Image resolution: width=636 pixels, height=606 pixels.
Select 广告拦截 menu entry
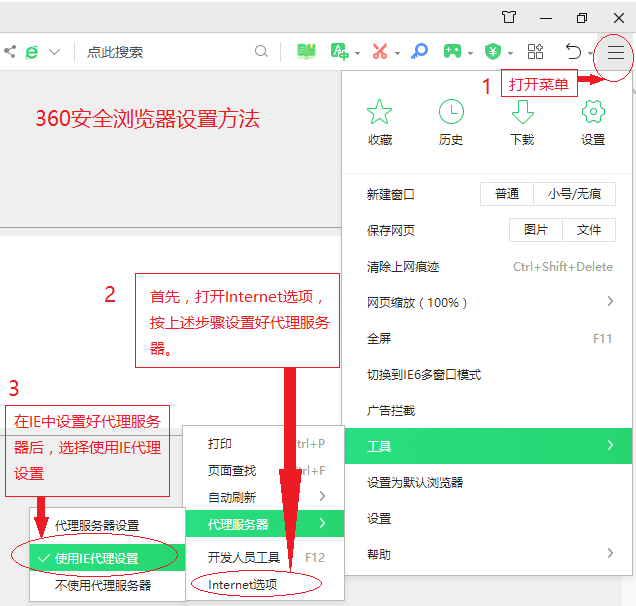tap(391, 410)
